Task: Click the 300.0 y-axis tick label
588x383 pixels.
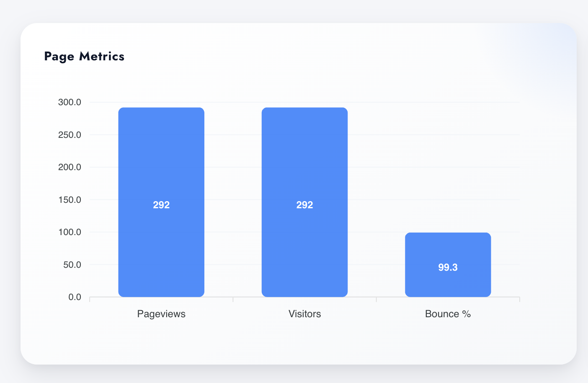Action: 70,102
